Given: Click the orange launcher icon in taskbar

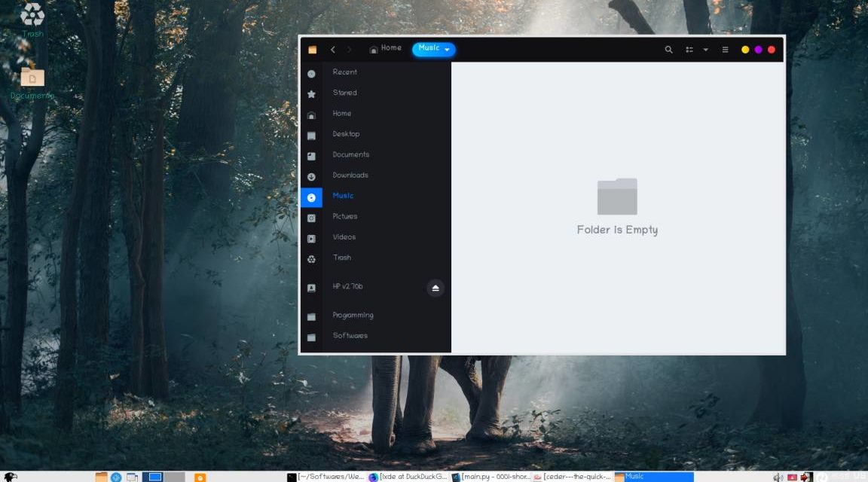Looking at the screenshot, I should click(x=200, y=477).
